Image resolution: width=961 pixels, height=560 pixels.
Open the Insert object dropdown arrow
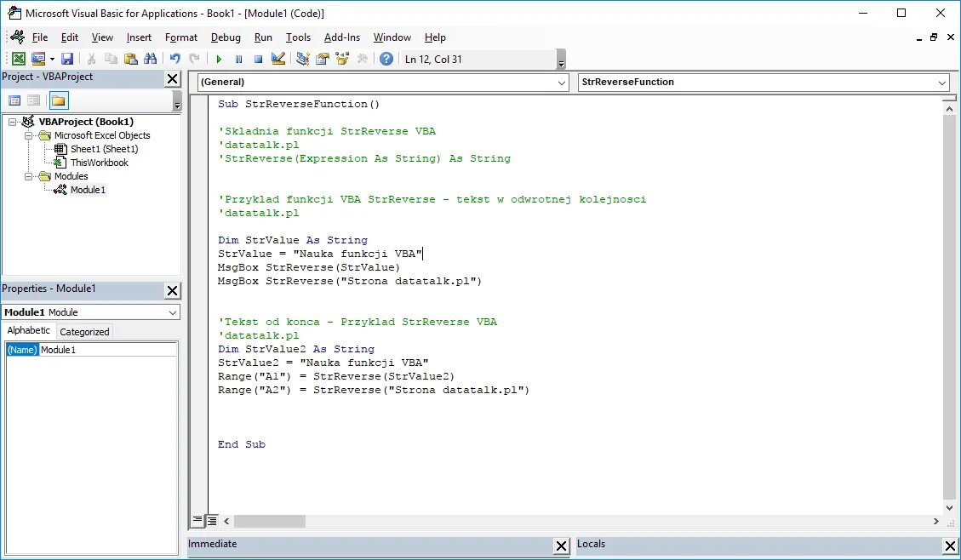point(52,59)
